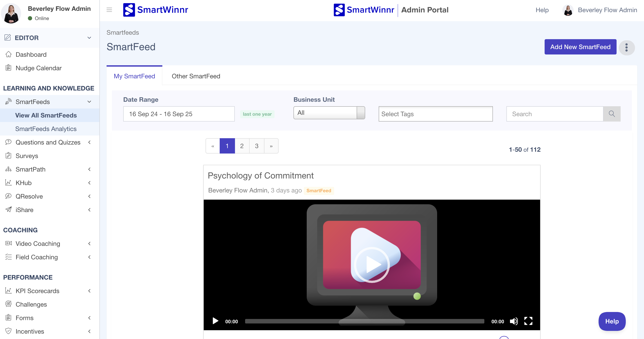
Task: Select View All SmartFeeds menu item
Action: (x=46, y=115)
